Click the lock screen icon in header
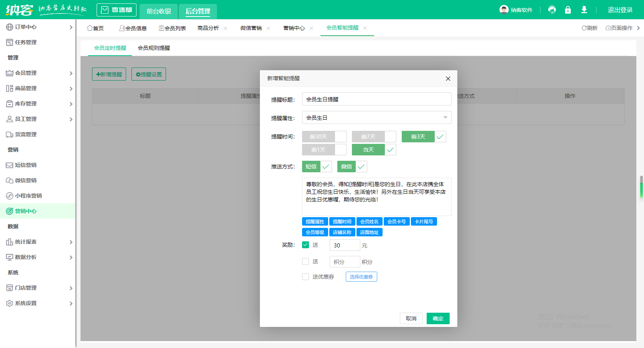Viewport: 644px width, 348px height. 568,10
